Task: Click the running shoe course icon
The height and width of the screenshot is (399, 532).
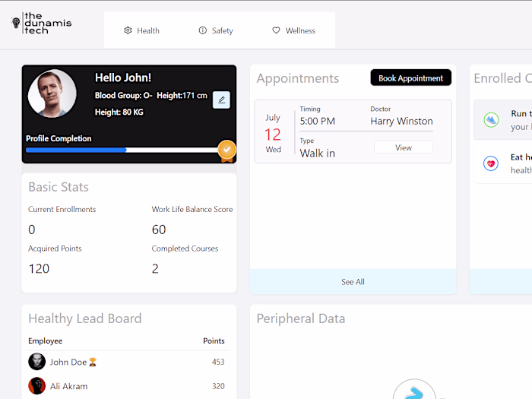Action: pyautogui.click(x=491, y=120)
